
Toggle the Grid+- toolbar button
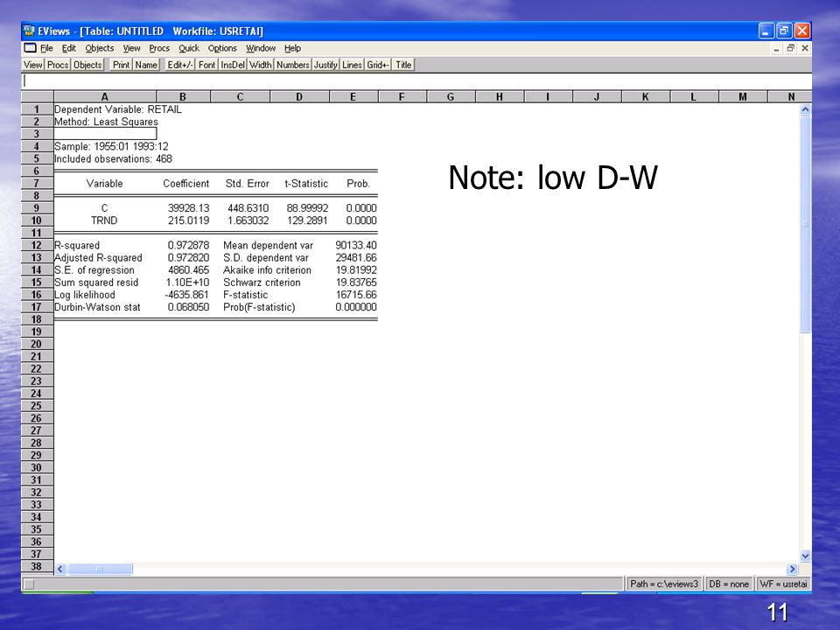point(378,65)
